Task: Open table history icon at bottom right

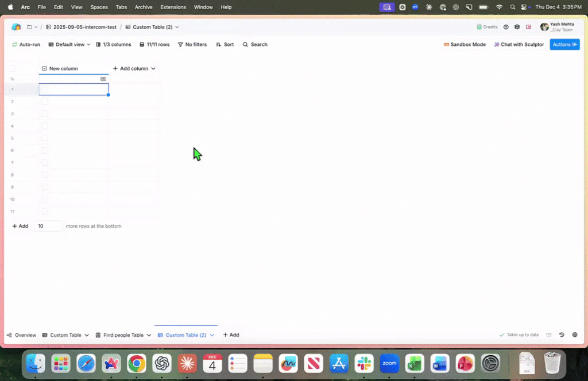Action: coord(562,335)
